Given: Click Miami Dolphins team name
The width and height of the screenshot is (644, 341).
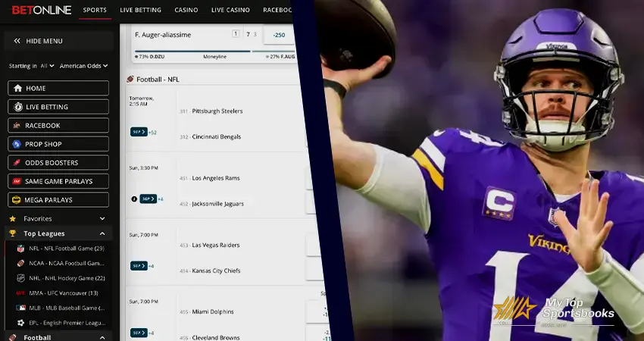Looking at the screenshot, I should click(x=213, y=312).
